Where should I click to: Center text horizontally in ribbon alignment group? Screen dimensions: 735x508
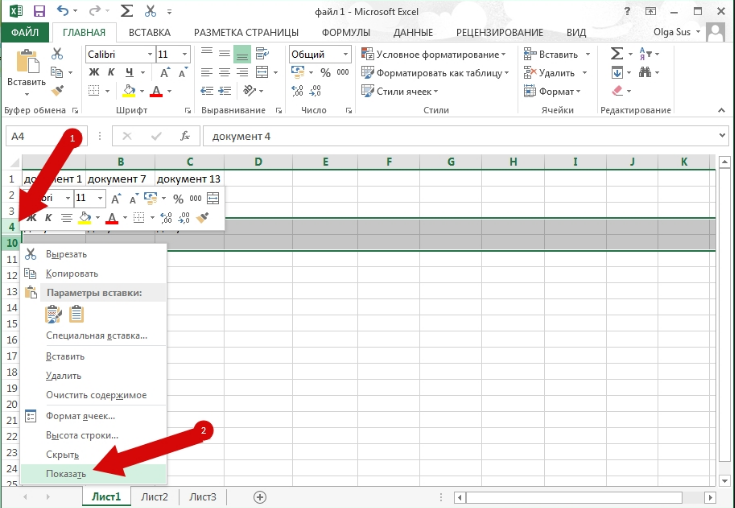[225, 72]
